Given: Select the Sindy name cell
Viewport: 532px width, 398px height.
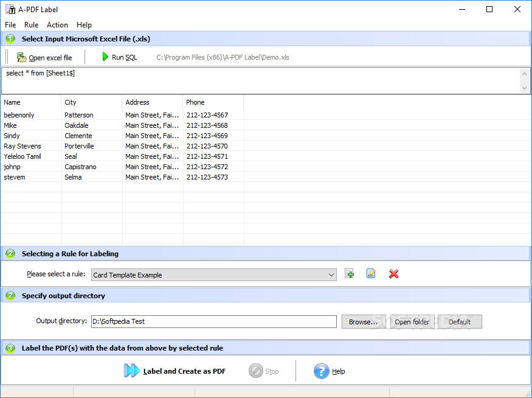Looking at the screenshot, I should point(12,136).
